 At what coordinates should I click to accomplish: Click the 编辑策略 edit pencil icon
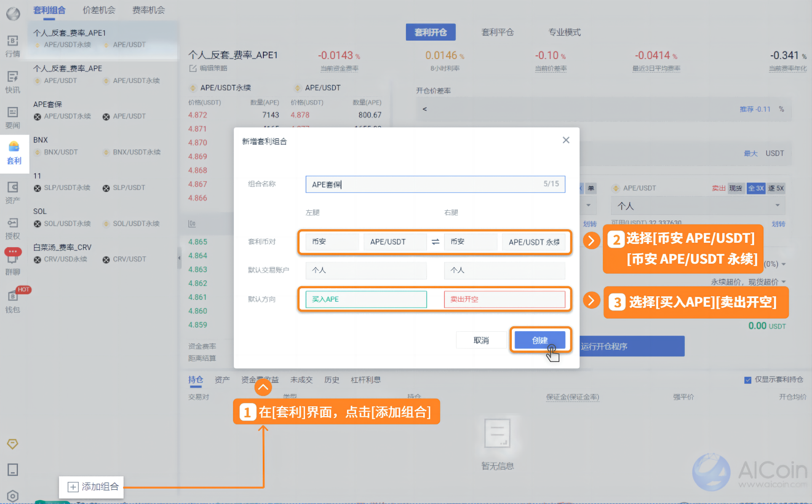click(x=193, y=68)
